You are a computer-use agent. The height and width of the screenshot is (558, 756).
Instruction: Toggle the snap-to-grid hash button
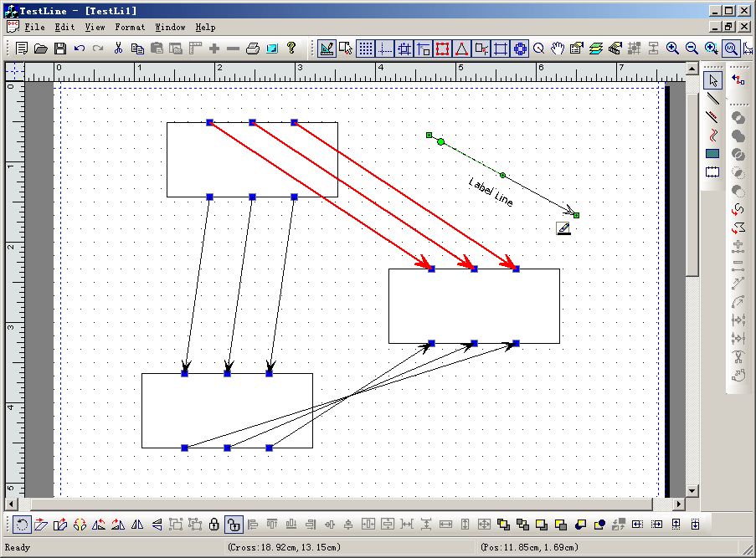pyautogui.click(x=404, y=49)
